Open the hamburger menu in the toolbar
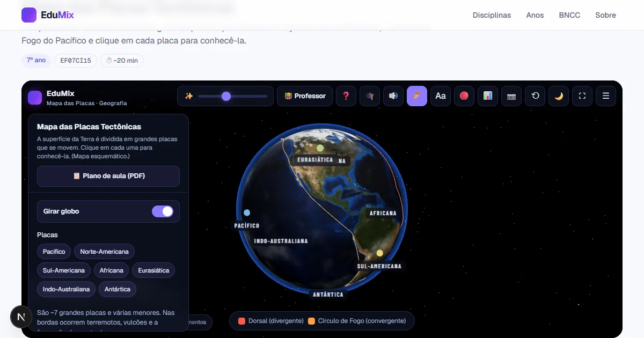 coord(606,96)
